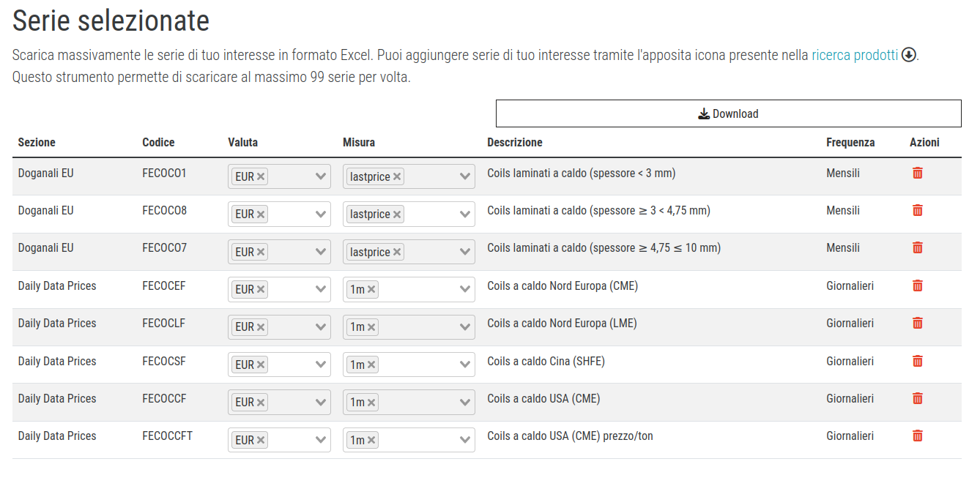Remove EUR tag in FECOCO8 currency field
980x478 pixels.
coord(261,214)
